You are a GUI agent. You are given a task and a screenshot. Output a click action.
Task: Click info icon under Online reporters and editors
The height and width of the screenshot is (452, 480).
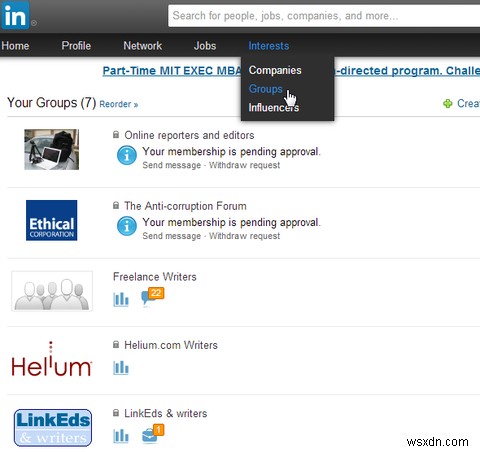(x=127, y=155)
